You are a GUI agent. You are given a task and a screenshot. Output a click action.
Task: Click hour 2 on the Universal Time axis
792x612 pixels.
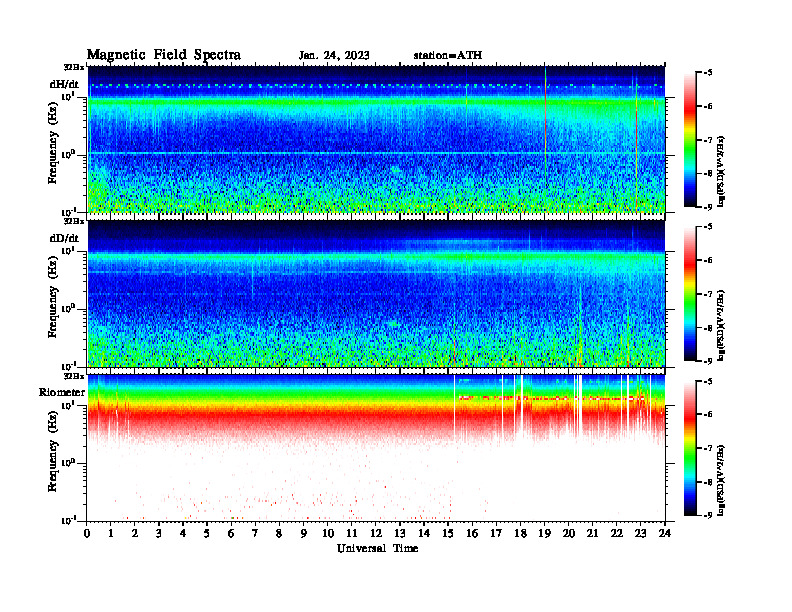[135, 533]
